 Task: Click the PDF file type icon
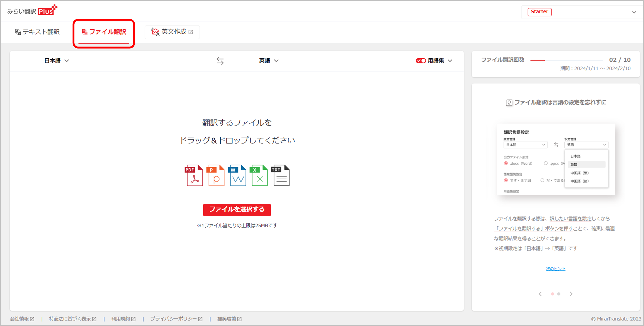tap(194, 175)
